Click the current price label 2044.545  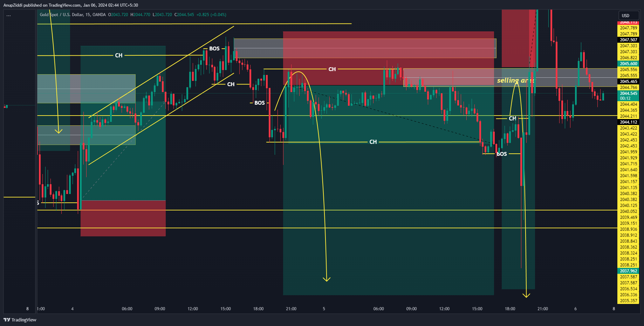[629, 93]
